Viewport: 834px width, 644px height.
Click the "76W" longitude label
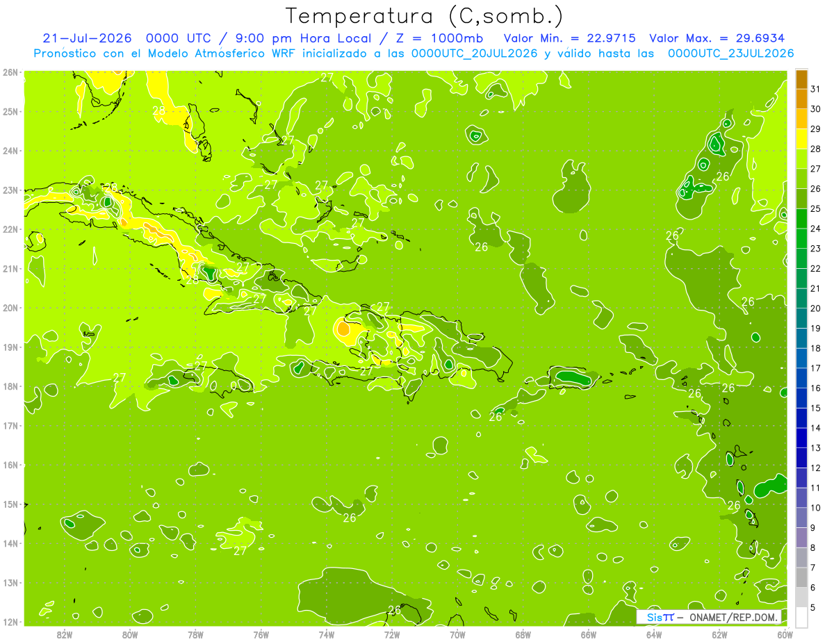261,634
